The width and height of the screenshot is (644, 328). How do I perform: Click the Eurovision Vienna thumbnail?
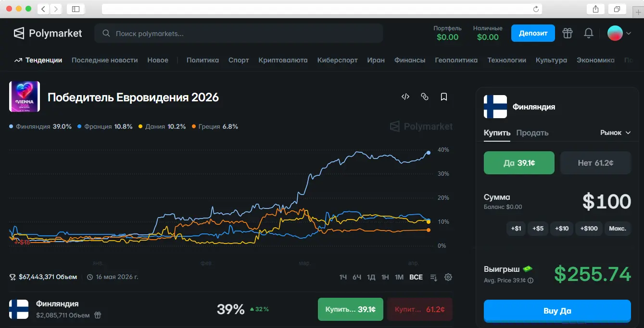[x=25, y=97]
